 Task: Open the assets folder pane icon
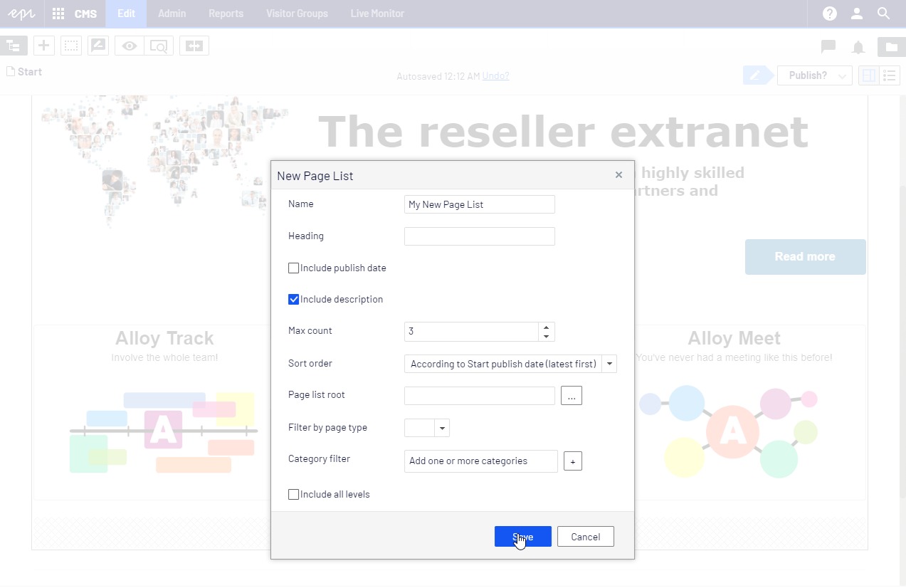tap(890, 48)
